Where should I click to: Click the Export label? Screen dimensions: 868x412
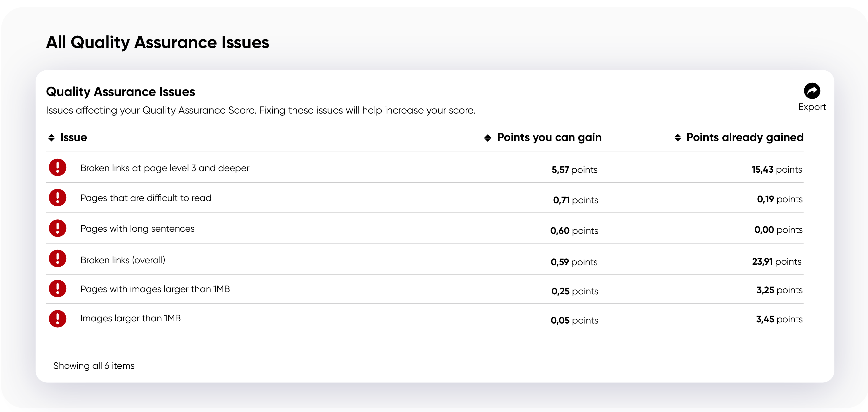812,107
